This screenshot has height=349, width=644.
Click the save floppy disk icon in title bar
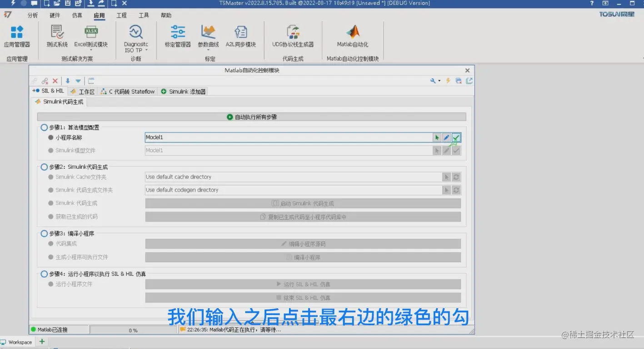[x=68, y=3]
